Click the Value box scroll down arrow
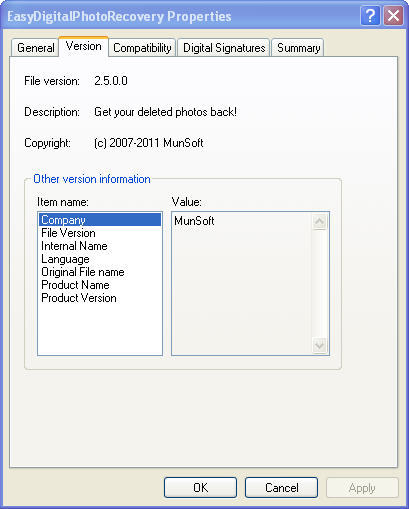The height and width of the screenshot is (509, 409). click(x=319, y=345)
